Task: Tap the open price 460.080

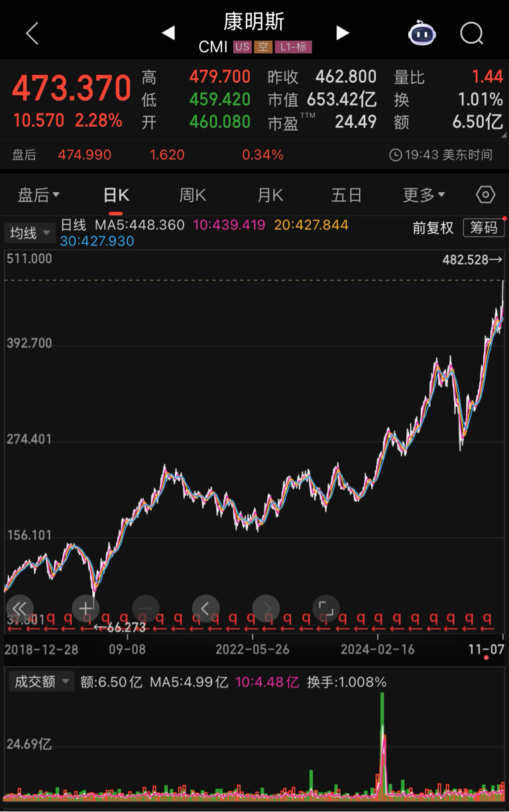Action: [x=220, y=122]
